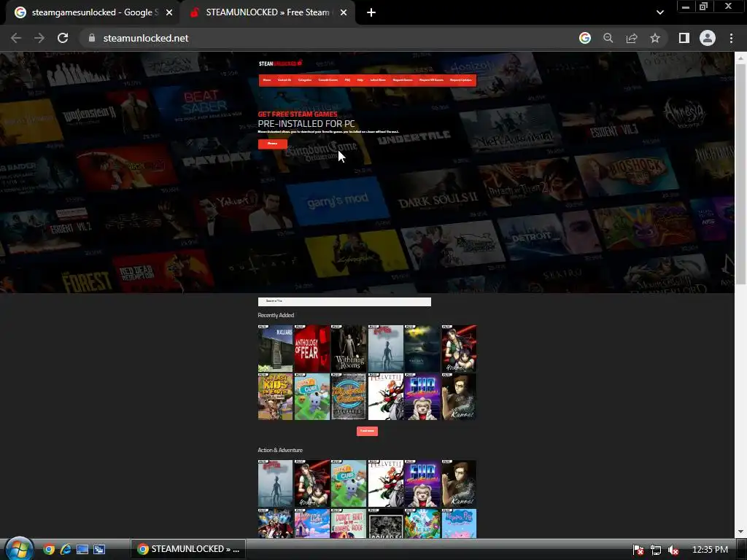747x560 pixels.
Task: Open Anthology of Fear in Recently Added
Action: coord(312,348)
